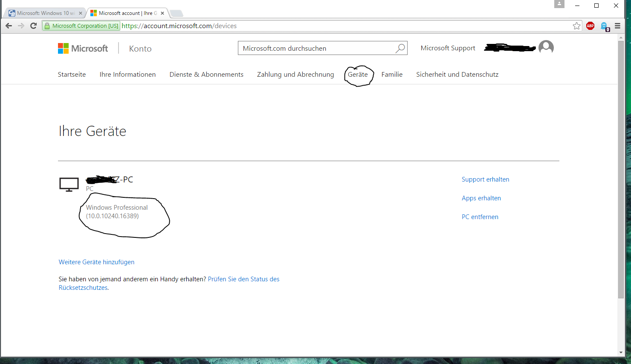Reload the page with the refresh icon
The height and width of the screenshot is (364, 631).
pos(34,26)
